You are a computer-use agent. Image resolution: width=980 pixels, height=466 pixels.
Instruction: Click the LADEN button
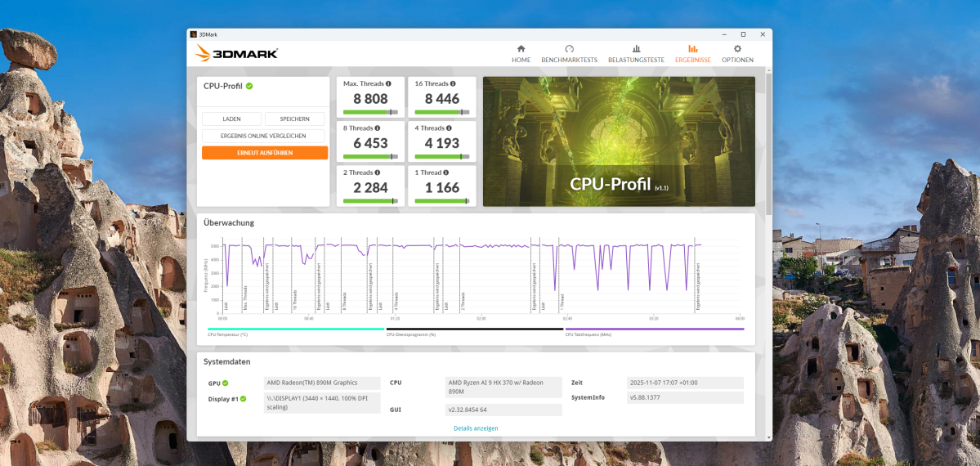(232, 119)
